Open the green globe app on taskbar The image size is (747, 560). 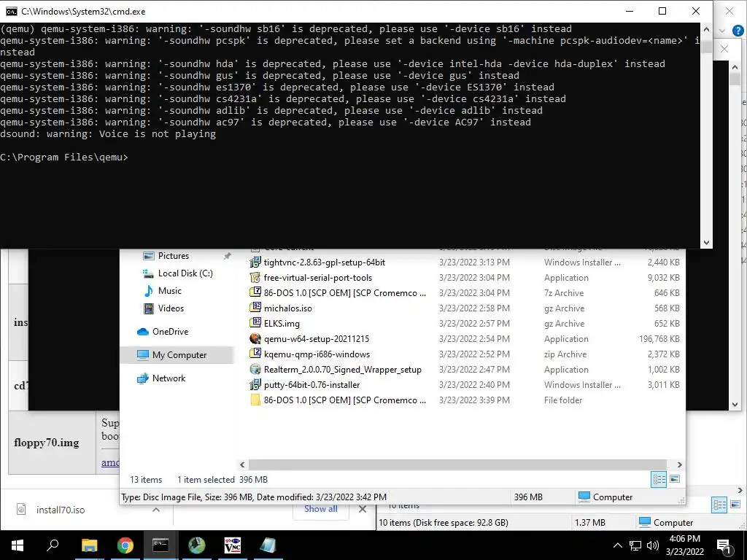197,545
